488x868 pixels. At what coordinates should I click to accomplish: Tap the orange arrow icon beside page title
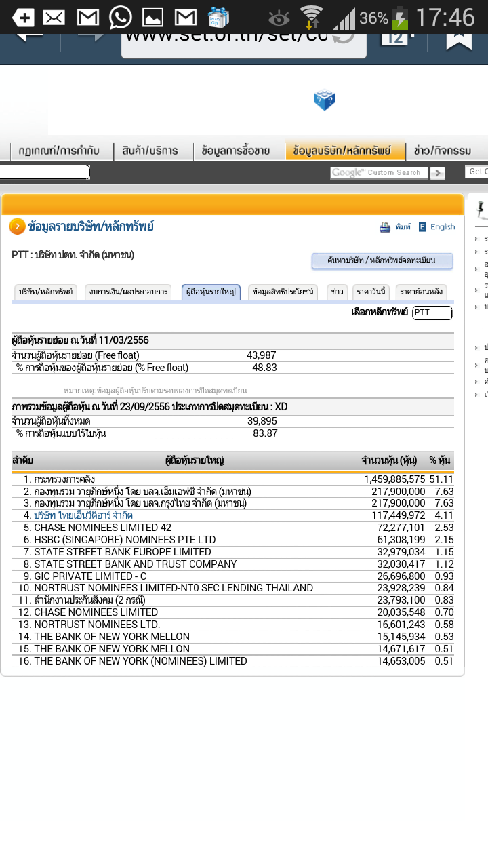17,226
